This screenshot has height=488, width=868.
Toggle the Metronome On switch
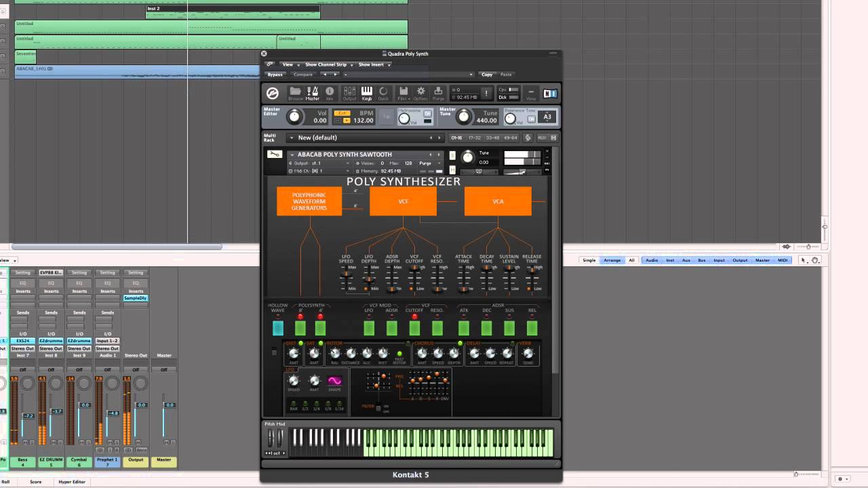pyautogui.click(x=428, y=114)
